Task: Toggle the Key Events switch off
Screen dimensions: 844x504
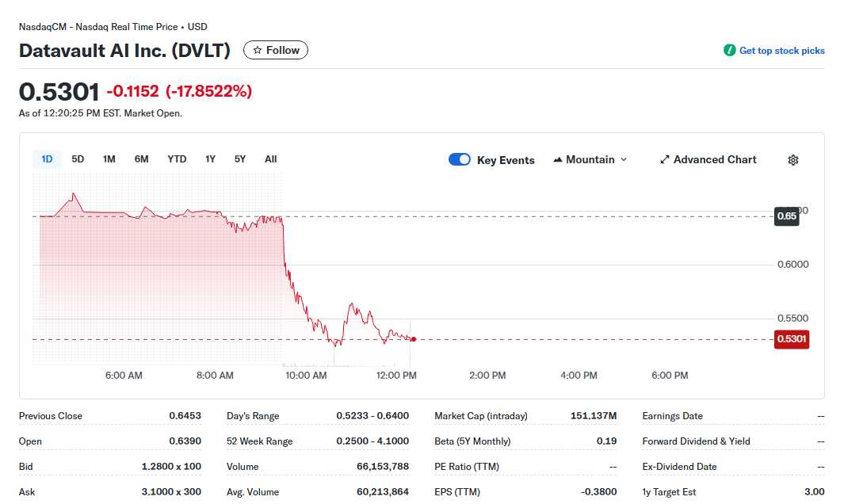Action: click(x=460, y=159)
